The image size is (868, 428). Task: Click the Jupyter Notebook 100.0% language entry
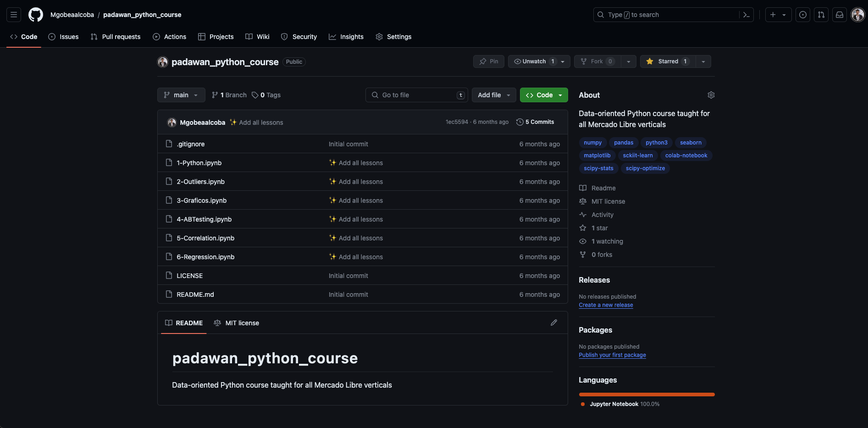click(x=620, y=404)
